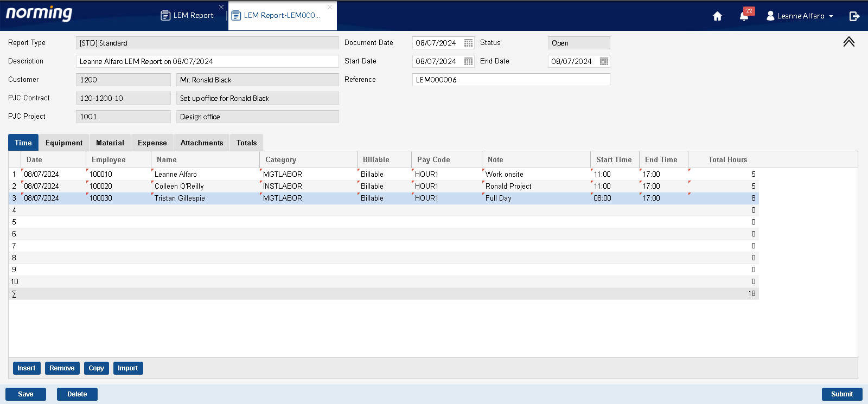The width and height of the screenshot is (868, 404).
Task: Click the Norming logo
Action: (39, 14)
